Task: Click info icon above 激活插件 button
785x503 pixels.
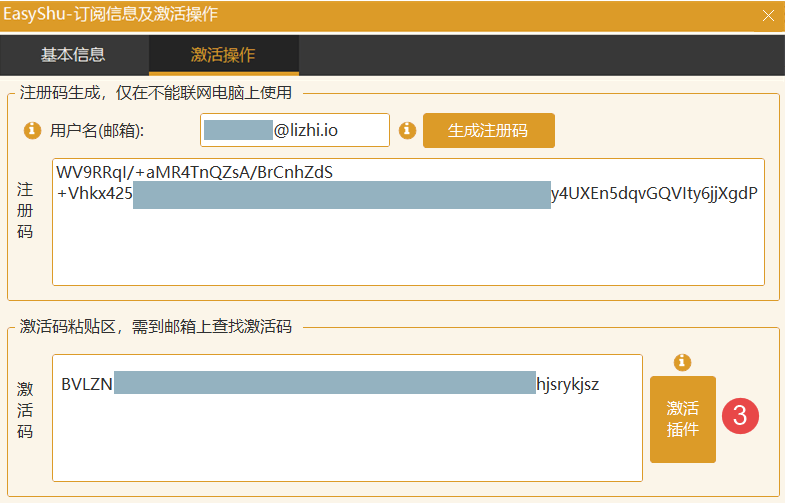Action: tap(683, 362)
